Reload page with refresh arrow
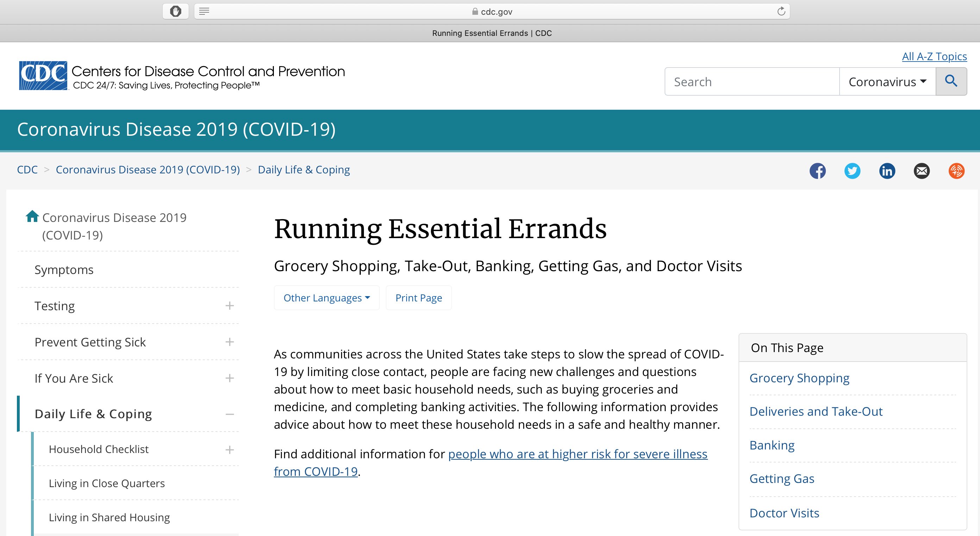Screen dimensions: 980x536 click(781, 11)
